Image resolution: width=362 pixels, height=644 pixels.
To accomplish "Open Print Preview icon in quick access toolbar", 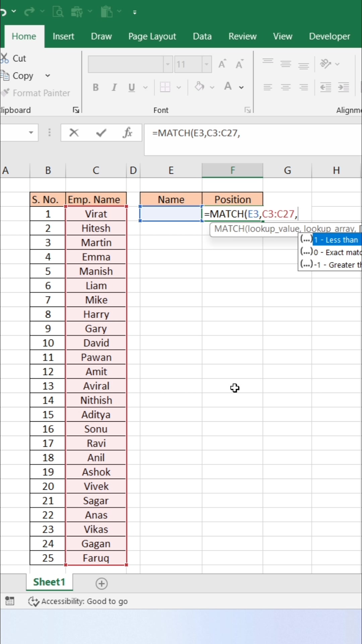I will [x=58, y=12].
